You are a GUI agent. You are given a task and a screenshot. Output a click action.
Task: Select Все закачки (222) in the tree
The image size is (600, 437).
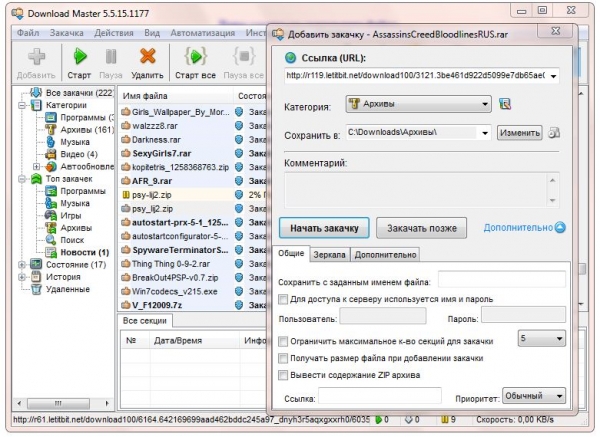click(79, 93)
